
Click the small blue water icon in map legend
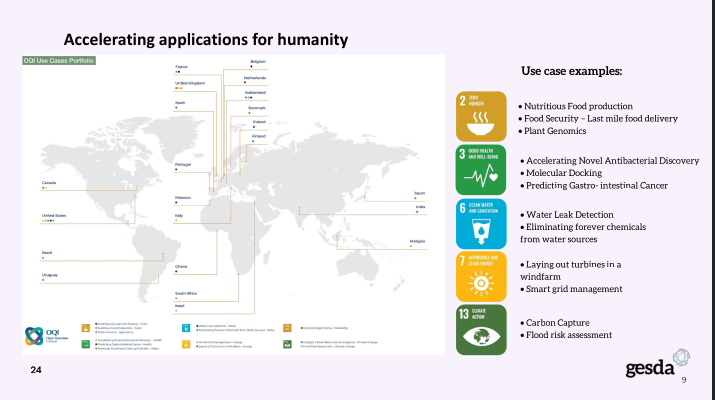coord(184,326)
